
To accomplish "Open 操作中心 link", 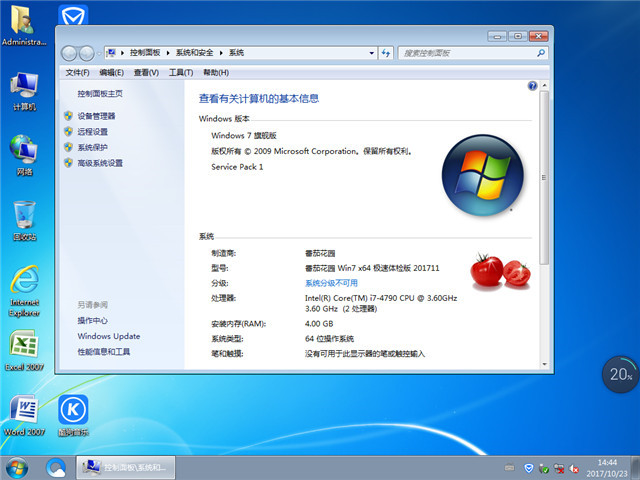I will [x=93, y=320].
